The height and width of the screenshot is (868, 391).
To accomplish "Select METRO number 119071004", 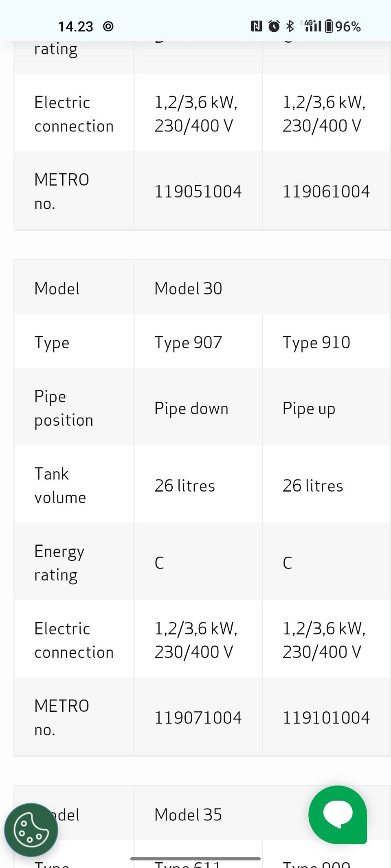I will (198, 718).
